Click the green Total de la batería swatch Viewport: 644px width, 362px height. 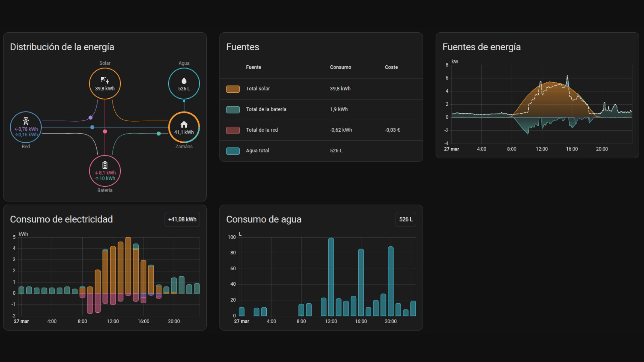(x=233, y=109)
